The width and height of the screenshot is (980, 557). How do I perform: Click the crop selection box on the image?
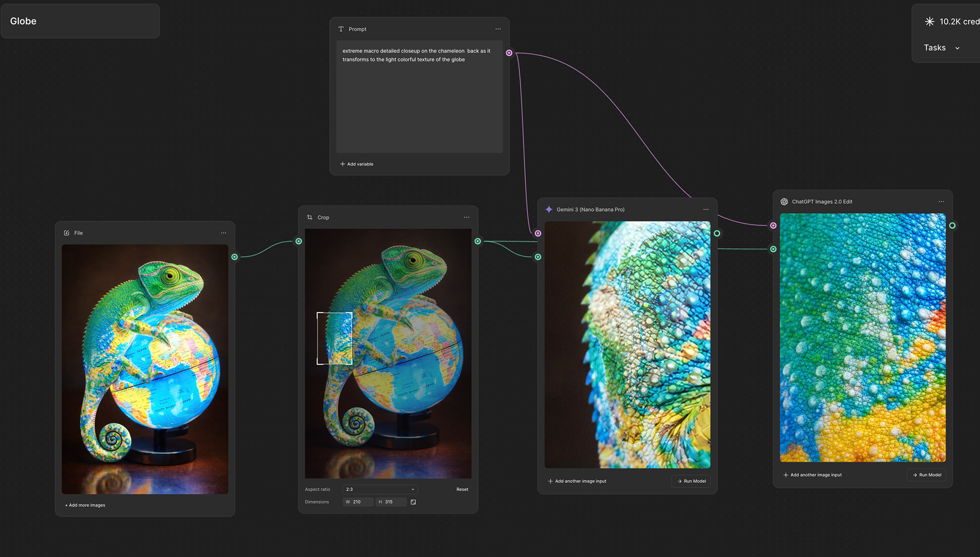coord(334,338)
